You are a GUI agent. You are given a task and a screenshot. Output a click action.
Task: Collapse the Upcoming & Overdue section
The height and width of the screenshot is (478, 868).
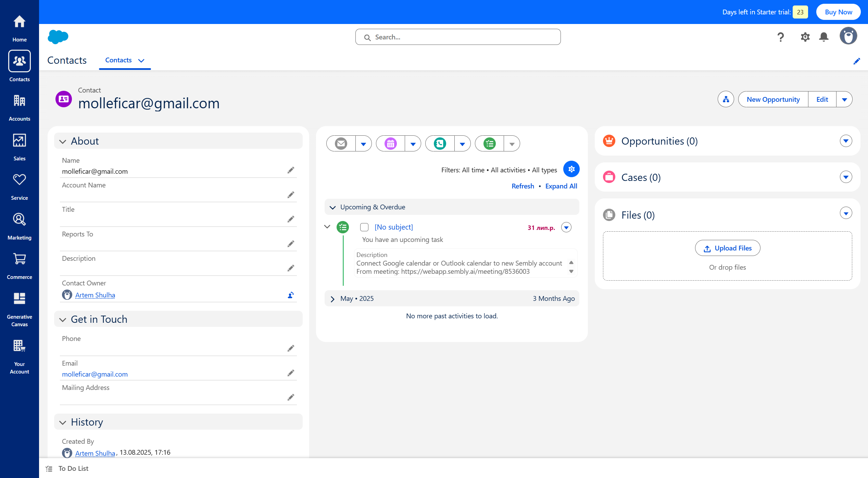[332, 207]
